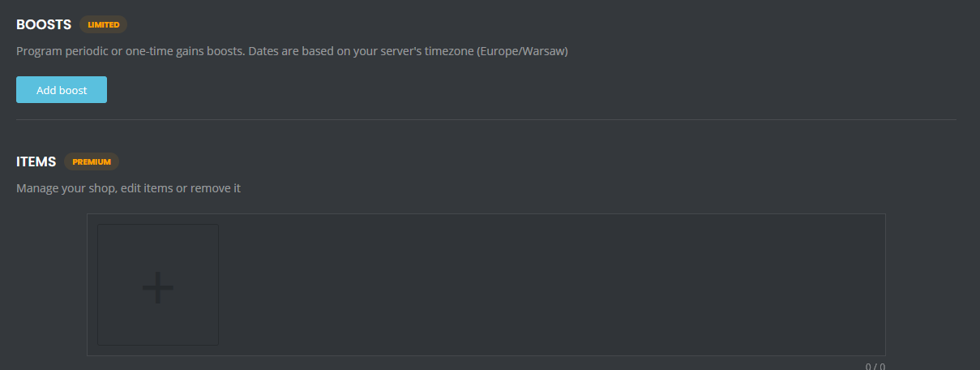Select the BOOSTS section heading
The image size is (980, 370).
tap(44, 24)
